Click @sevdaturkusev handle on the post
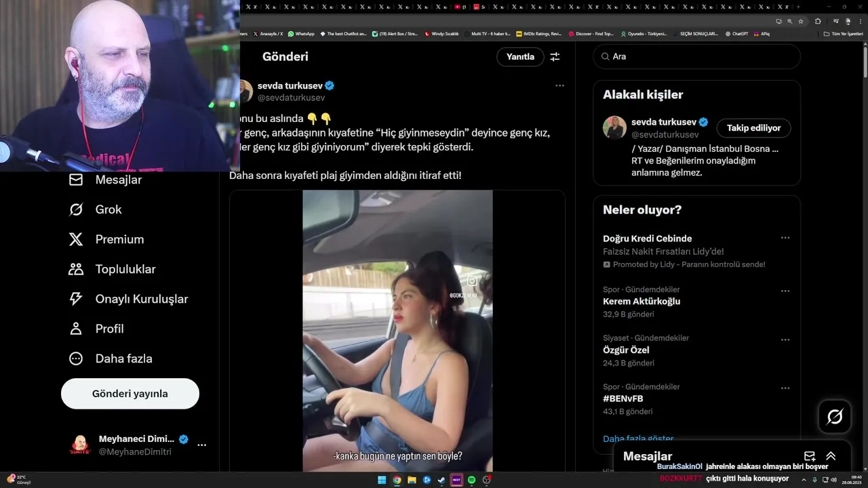This screenshot has height=488, width=868. pos(291,98)
